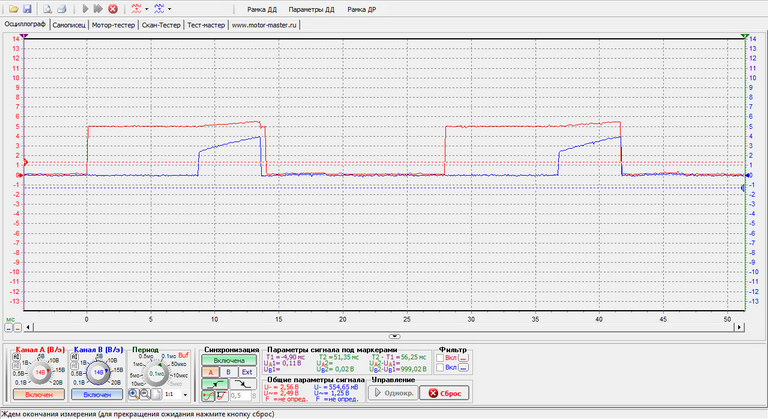
Task: Select sync source B button
Action: click(226, 370)
